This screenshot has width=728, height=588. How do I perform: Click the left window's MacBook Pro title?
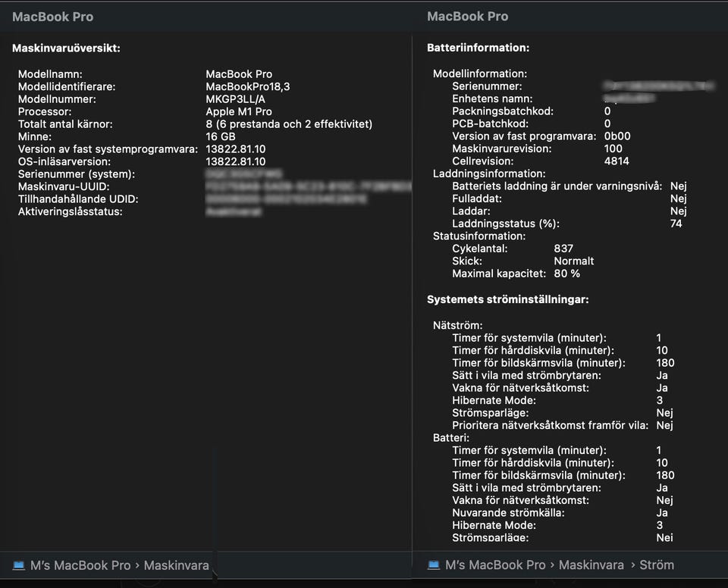(52, 17)
